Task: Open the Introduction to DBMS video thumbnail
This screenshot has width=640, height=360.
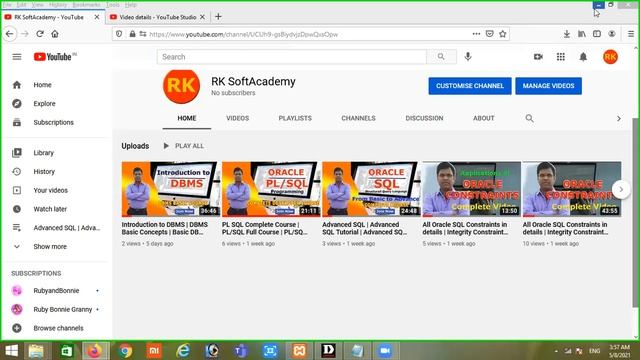Action: (x=171, y=189)
